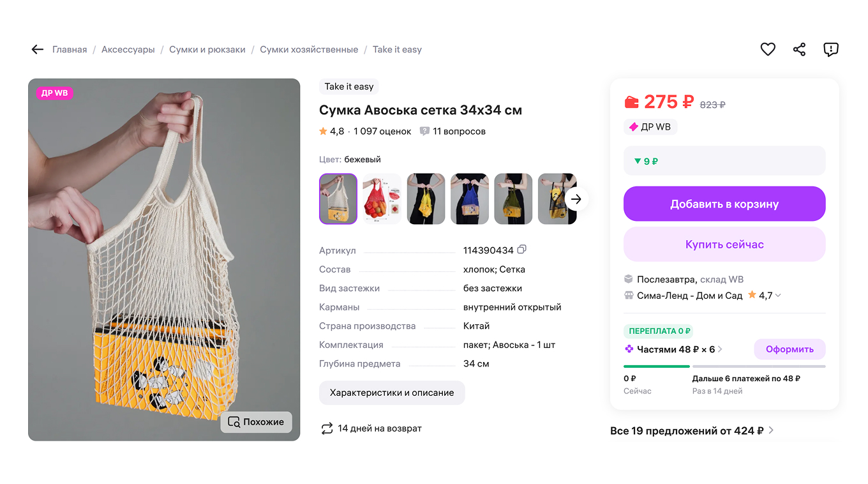Click the 14-day return arrows icon
Viewport: 868px width, 484px height.
pyautogui.click(x=327, y=428)
